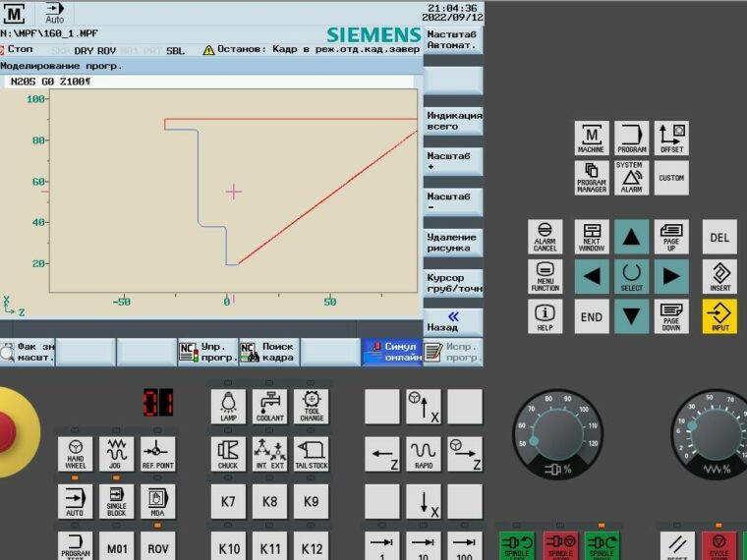Viewport: 747px width, 560px height.
Task: Click the K9 key
Action: click(x=312, y=501)
